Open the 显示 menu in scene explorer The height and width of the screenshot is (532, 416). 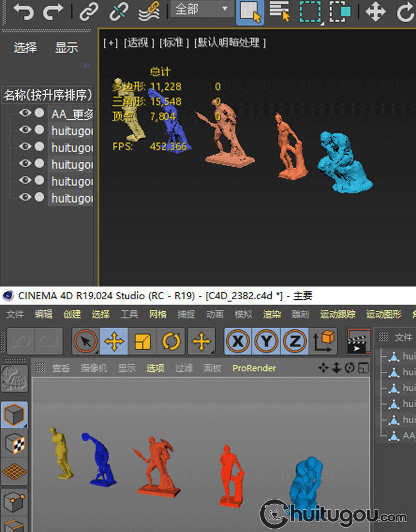coord(67,48)
